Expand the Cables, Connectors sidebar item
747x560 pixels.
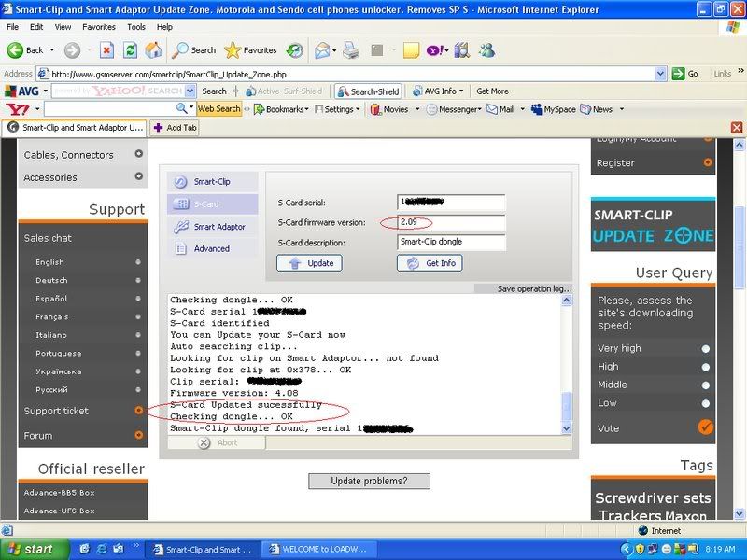point(138,153)
